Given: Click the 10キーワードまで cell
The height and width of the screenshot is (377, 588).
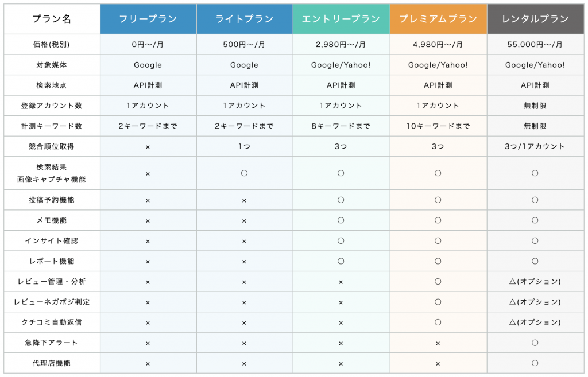Looking at the screenshot, I should pos(438,126).
